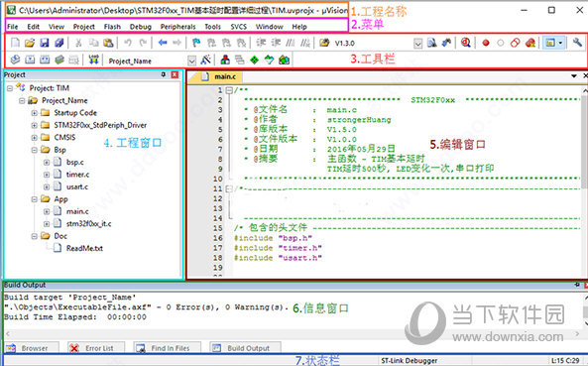Open the editor tab list arrow
588x366 pixels.
(x=574, y=76)
